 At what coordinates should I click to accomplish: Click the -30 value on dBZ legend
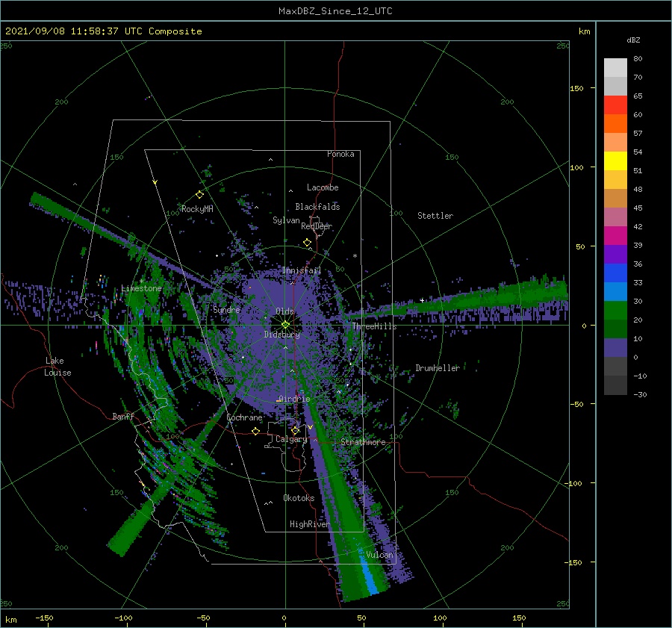tap(640, 394)
